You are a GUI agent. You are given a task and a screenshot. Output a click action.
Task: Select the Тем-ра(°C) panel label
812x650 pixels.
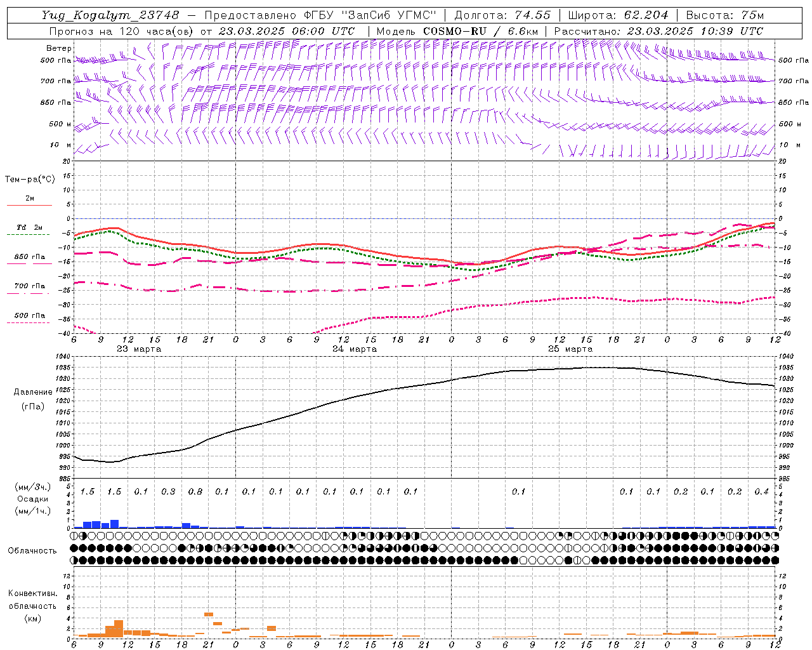30,180
